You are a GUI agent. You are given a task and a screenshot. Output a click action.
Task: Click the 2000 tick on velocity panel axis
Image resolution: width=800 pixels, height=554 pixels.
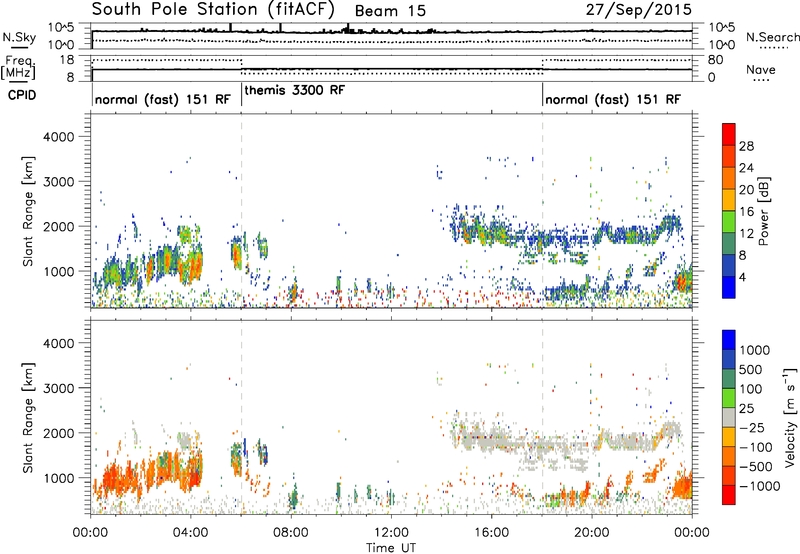[x=58, y=433]
